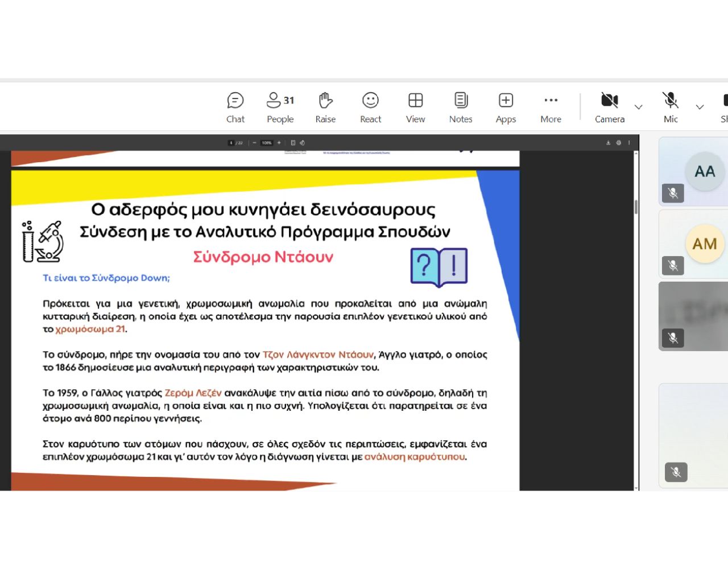
Task: Click the PDF page number field
Action: 231,143
